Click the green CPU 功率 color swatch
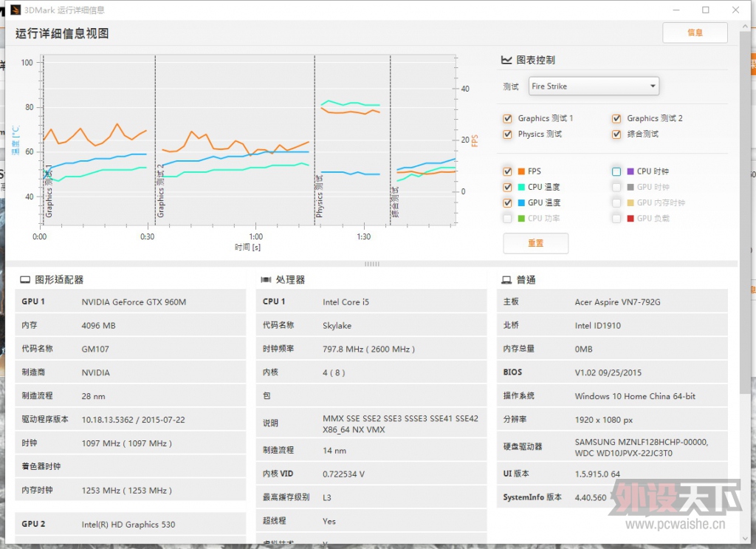756x549 pixels. pyautogui.click(x=521, y=219)
